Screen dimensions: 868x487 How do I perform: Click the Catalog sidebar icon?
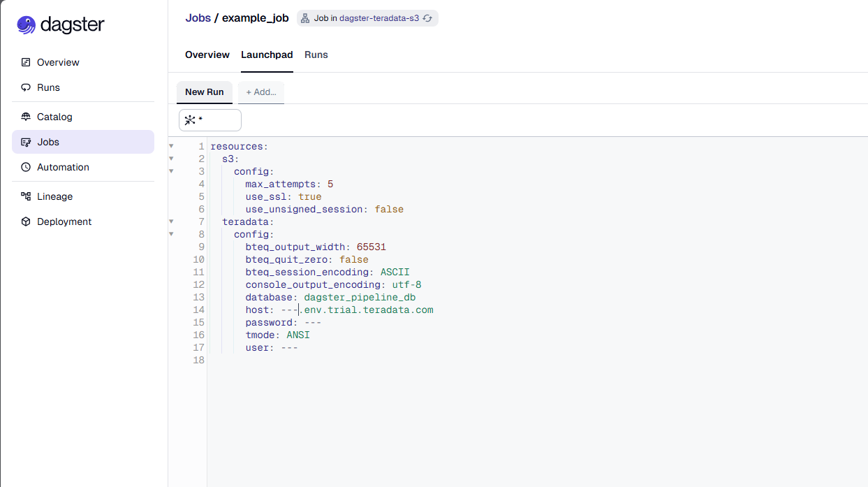coord(26,117)
